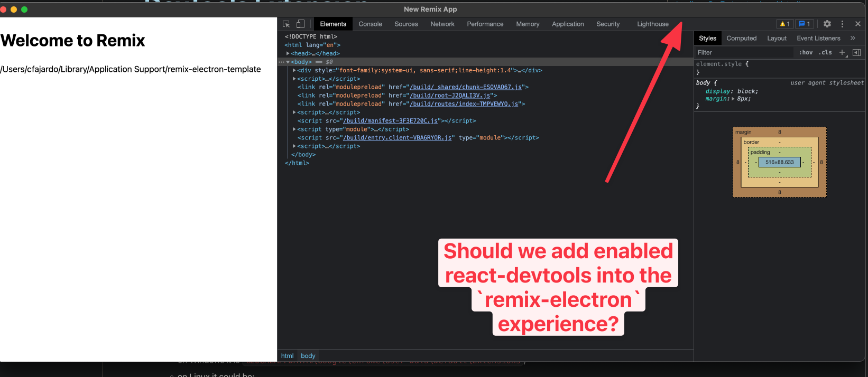
Task: Open the root-J2QALI3V.js link
Action: (450, 96)
